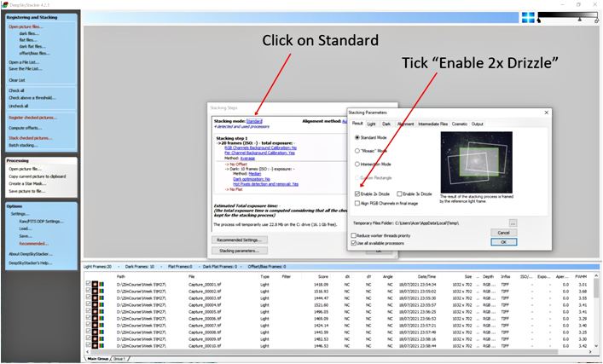The image size is (603, 364).
Task: Click Dark optimization: No link
Action: [252, 179]
